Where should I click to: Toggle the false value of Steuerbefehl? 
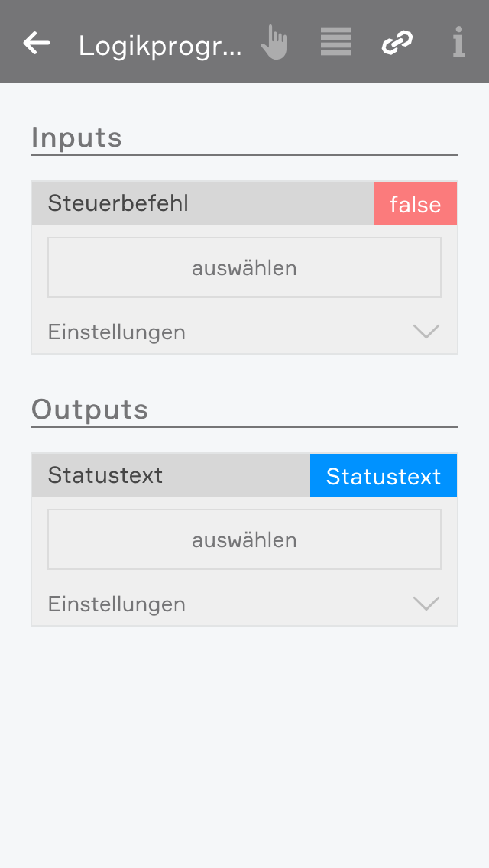(415, 204)
